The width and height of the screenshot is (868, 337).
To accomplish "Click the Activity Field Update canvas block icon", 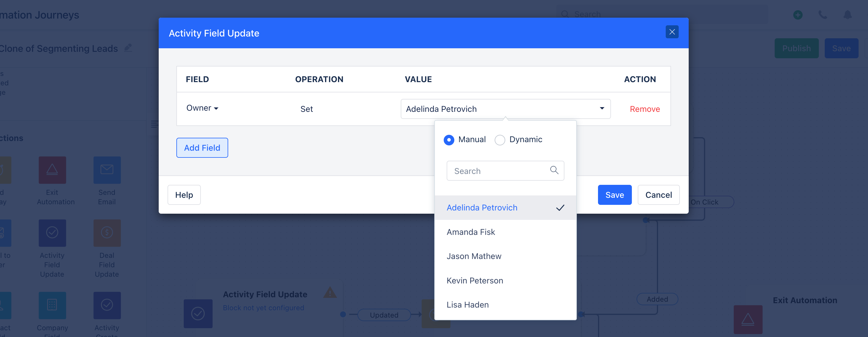I will (198, 313).
